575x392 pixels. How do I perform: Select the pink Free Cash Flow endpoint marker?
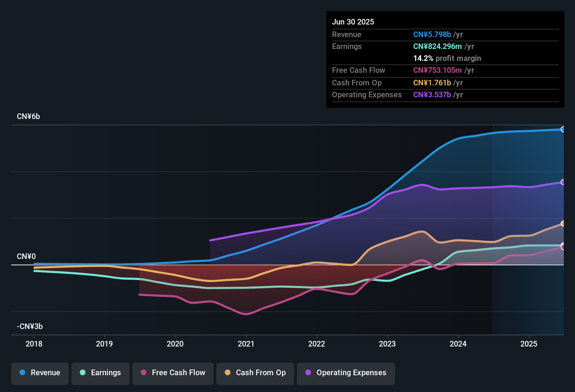coord(563,247)
